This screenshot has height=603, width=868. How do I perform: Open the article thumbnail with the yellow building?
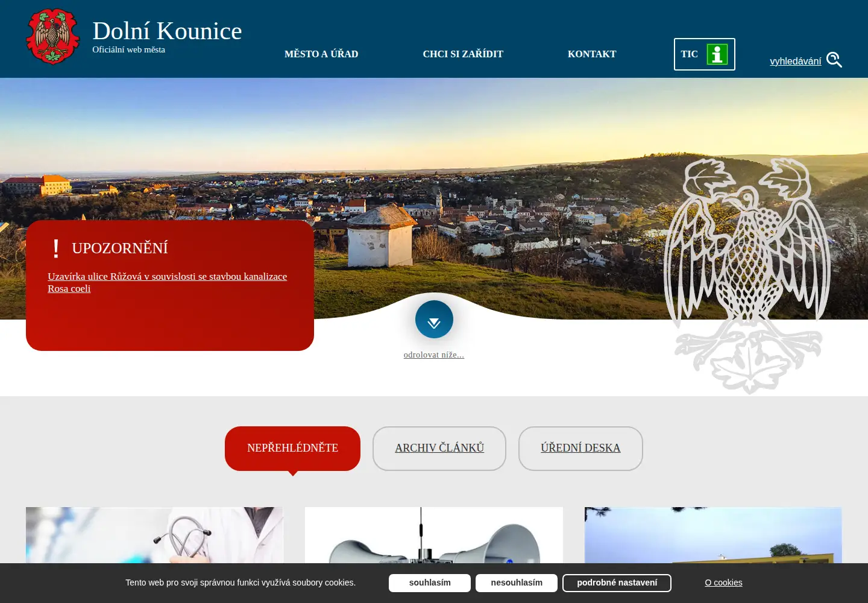pos(713,535)
